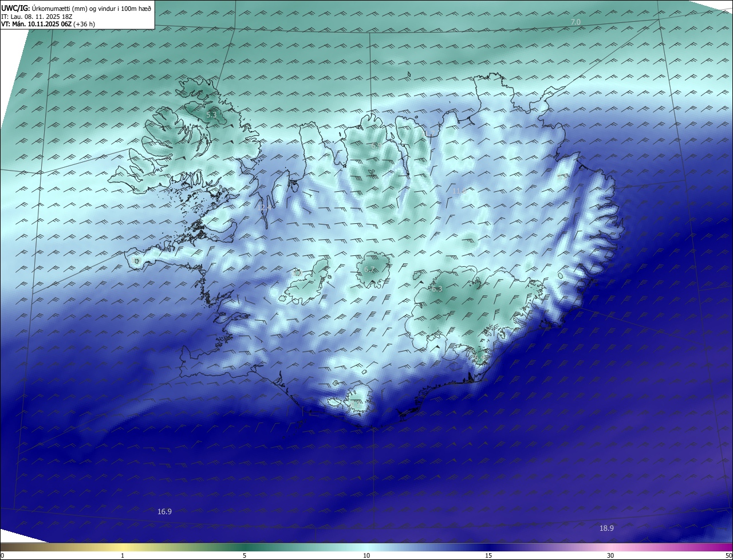Image resolution: width=733 pixels, height=560 pixels.
Task: Click the colour scale tick labelled 5
Action: (x=245, y=555)
